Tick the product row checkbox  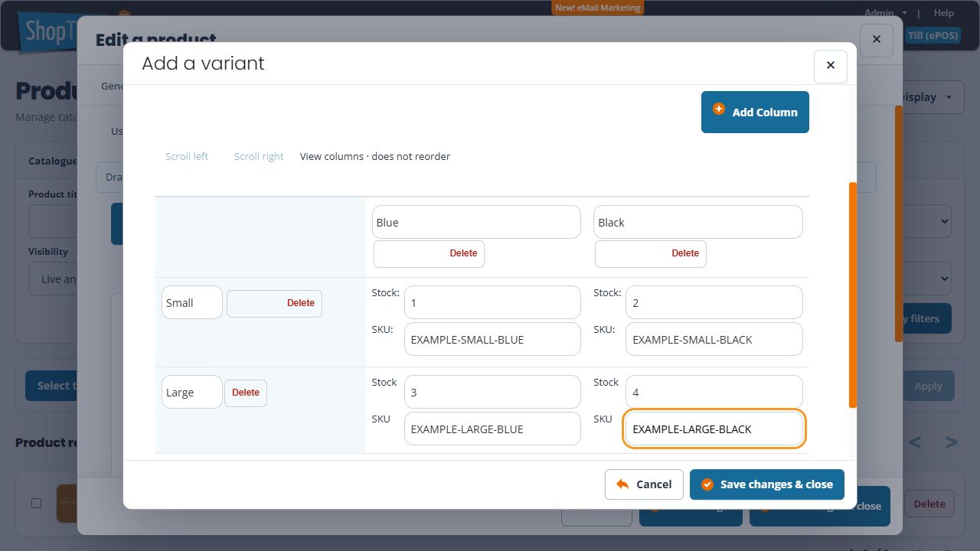click(36, 503)
